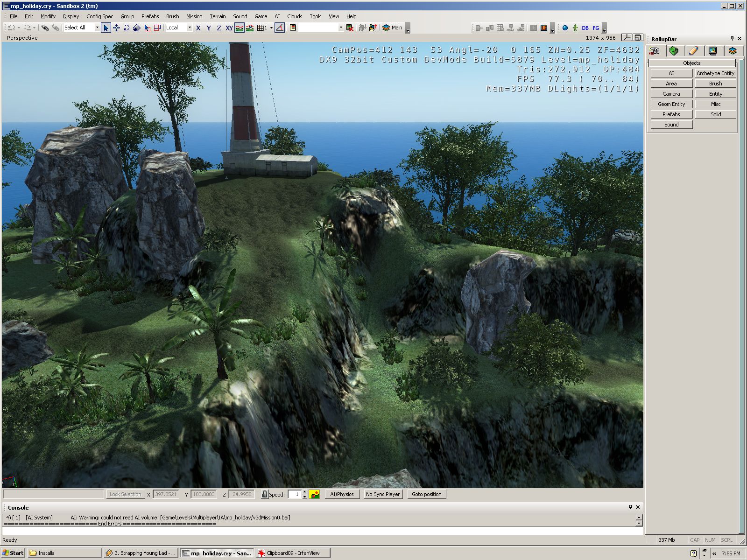Open the grid size dropdown arrow
747x560 pixels.
pos(271,28)
